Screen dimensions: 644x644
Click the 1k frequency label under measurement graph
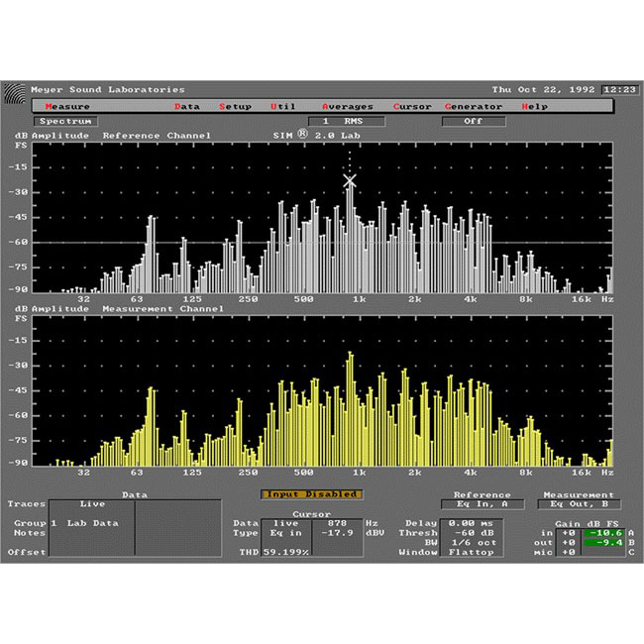coord(359,473)
